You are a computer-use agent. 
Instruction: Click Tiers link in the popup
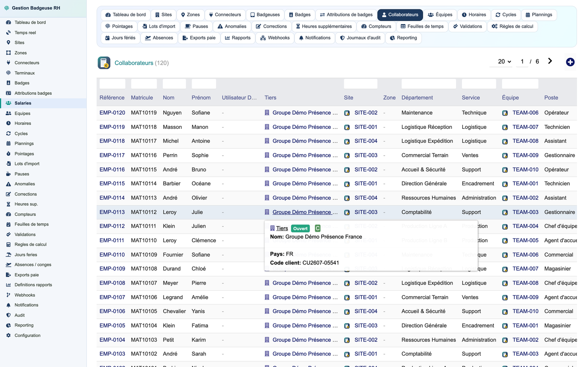tap(282, 228)
